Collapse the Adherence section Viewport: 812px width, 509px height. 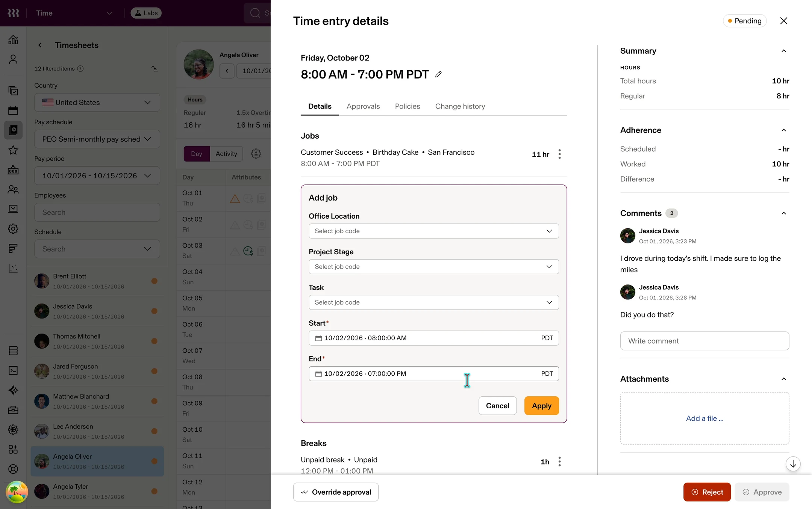click(784, 130)
